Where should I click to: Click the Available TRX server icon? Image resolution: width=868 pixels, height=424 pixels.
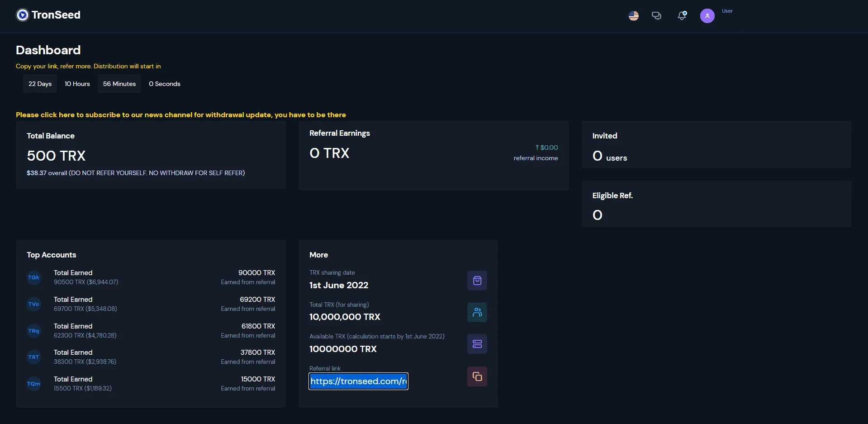(x=477, y=344)
